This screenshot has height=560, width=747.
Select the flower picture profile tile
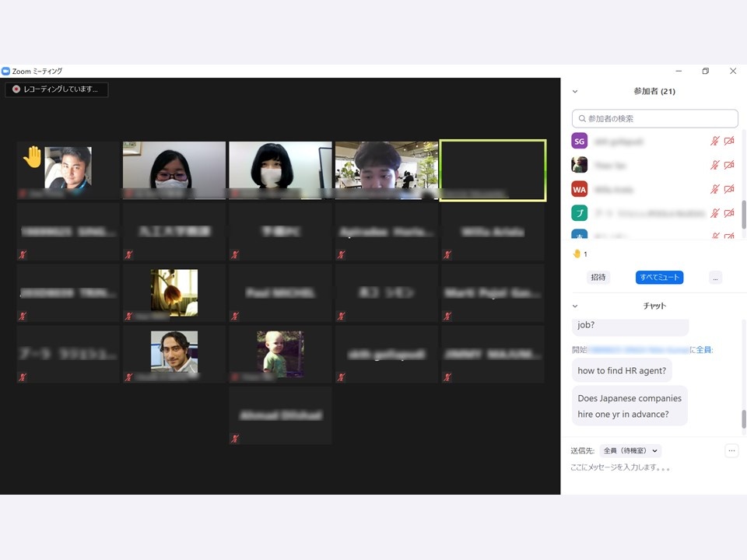click(x=174, y=292)
